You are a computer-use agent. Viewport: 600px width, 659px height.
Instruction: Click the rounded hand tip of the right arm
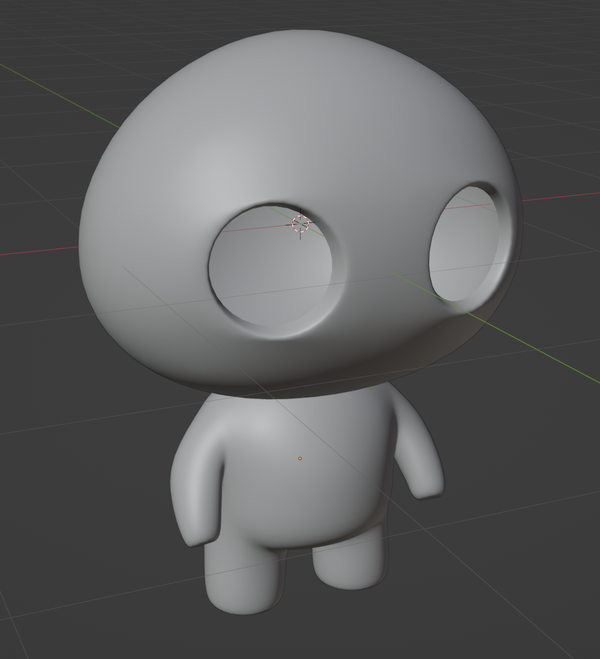click(430, 490)
